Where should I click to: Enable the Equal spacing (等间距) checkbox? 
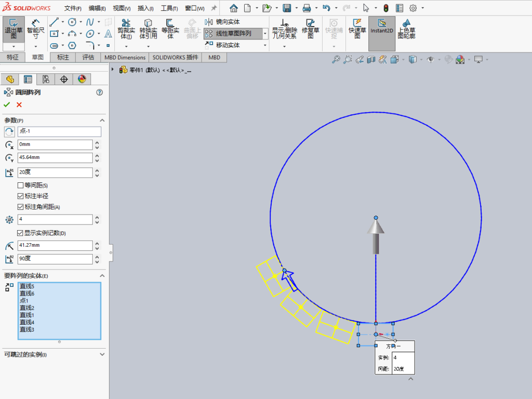pos(20,185)
